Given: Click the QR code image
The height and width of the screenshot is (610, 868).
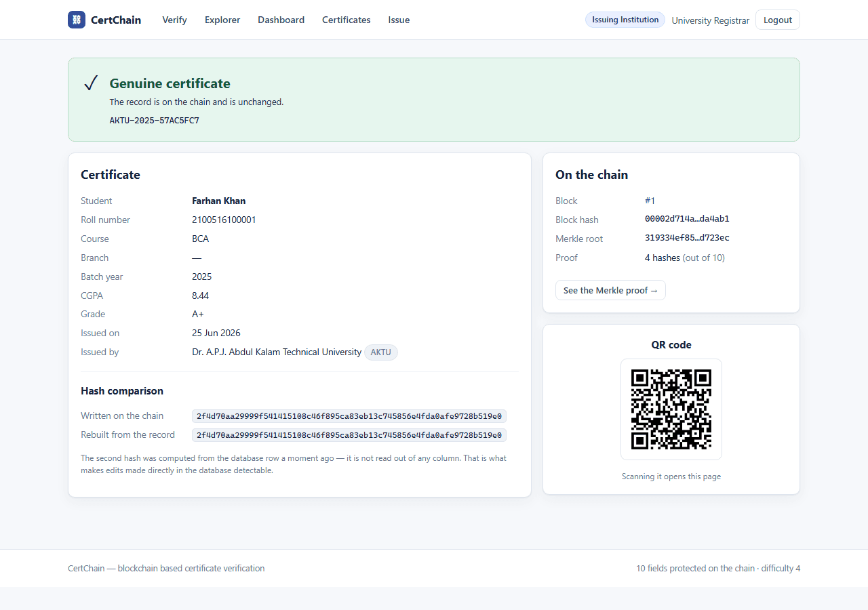Looking at the screenshot, I should point(671,409).
